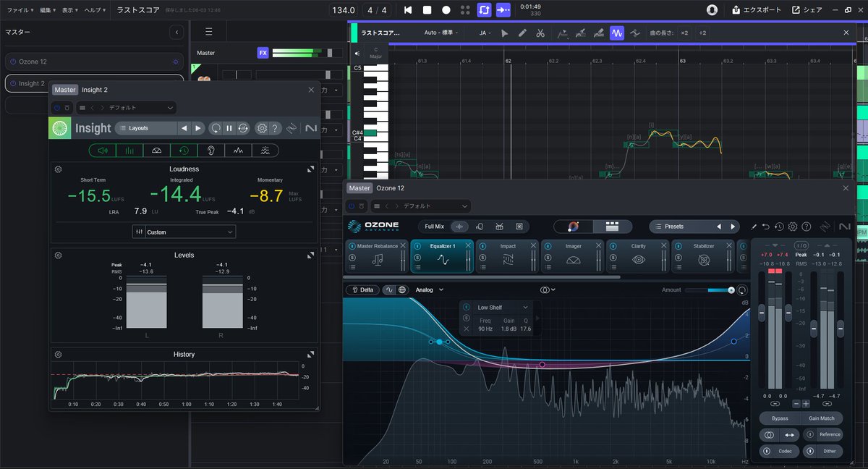Open the 編集 menu
This screenshot has height=469, width=868.
47,10
